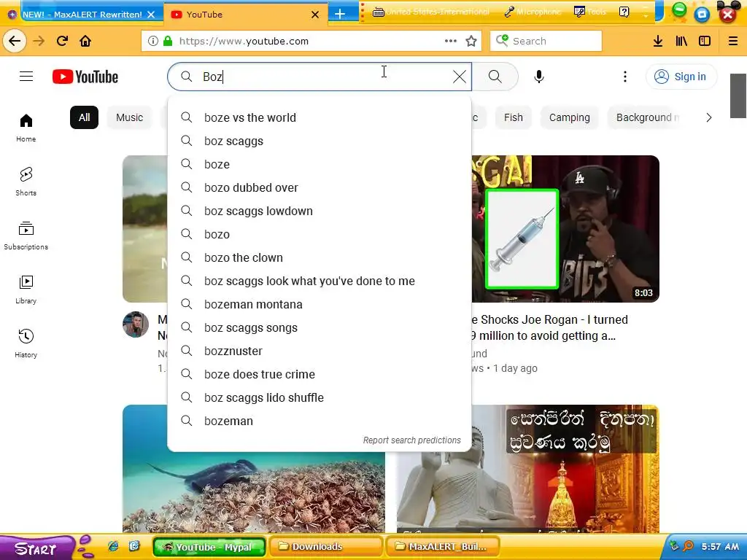Image resolution: width=747 pixels, height=560 pixels.
Task: Click the browser Search field
Action: point(546,41)
